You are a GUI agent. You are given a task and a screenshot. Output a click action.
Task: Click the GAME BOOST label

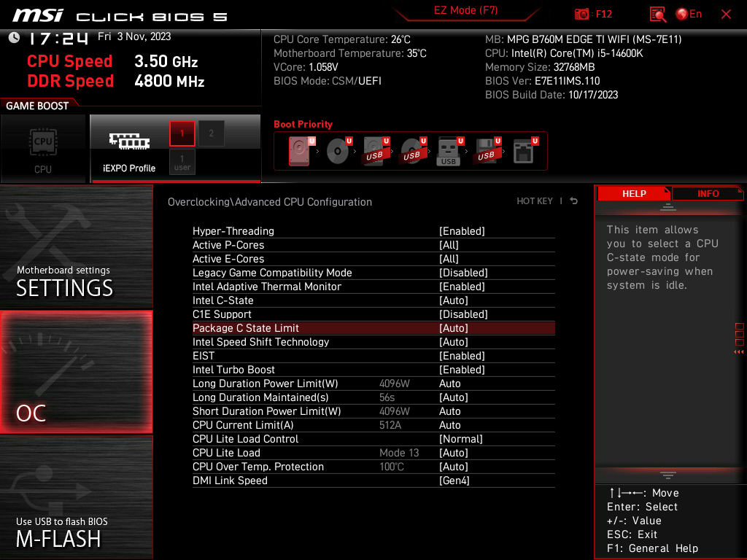coord(37,106)
